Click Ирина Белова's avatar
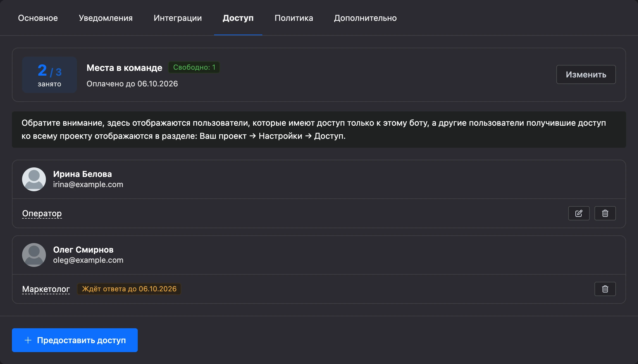The image size is (638, 364). (34, 179)
